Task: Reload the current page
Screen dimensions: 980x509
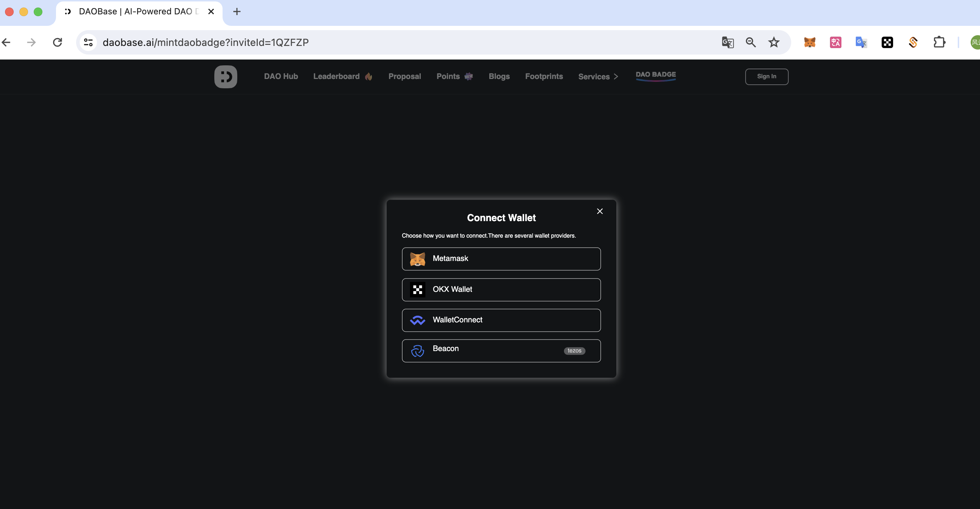Action: pyautogui.click(x=57, y=42)
